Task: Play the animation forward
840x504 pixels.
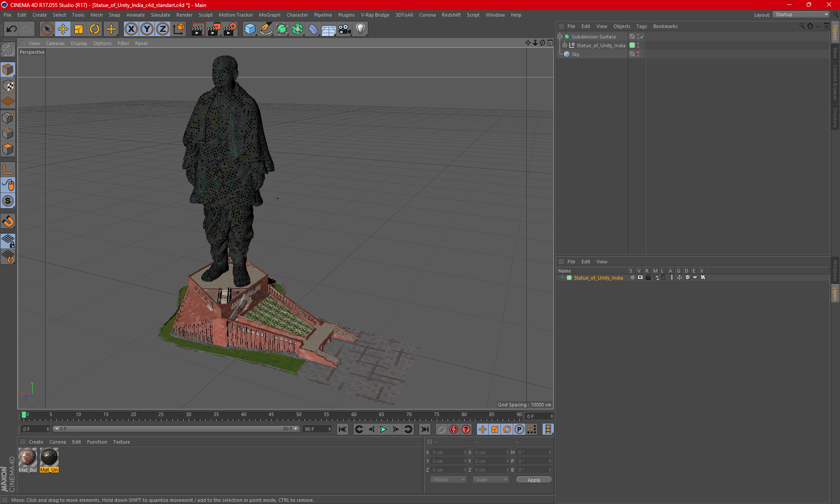Action: point(383,429)
